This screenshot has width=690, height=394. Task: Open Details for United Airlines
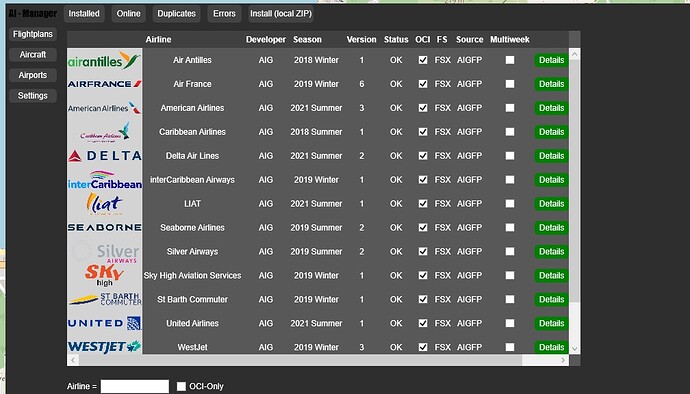point(551,323)
